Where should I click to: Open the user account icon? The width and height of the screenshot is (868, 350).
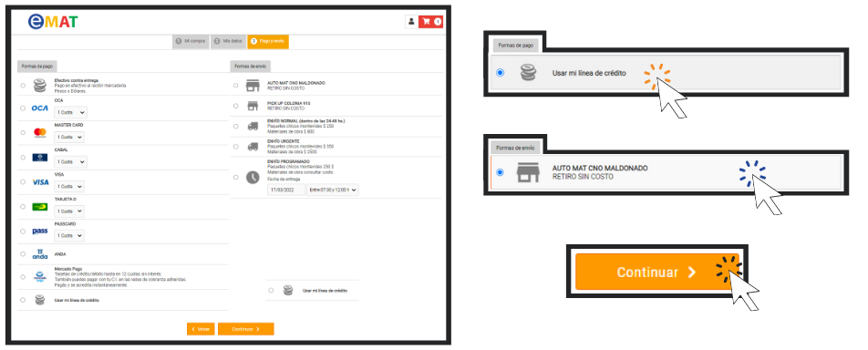tap(411, 22)
